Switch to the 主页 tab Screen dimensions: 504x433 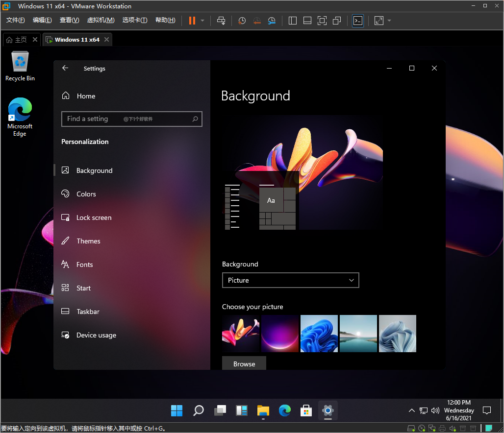click(x=21, y=40)
